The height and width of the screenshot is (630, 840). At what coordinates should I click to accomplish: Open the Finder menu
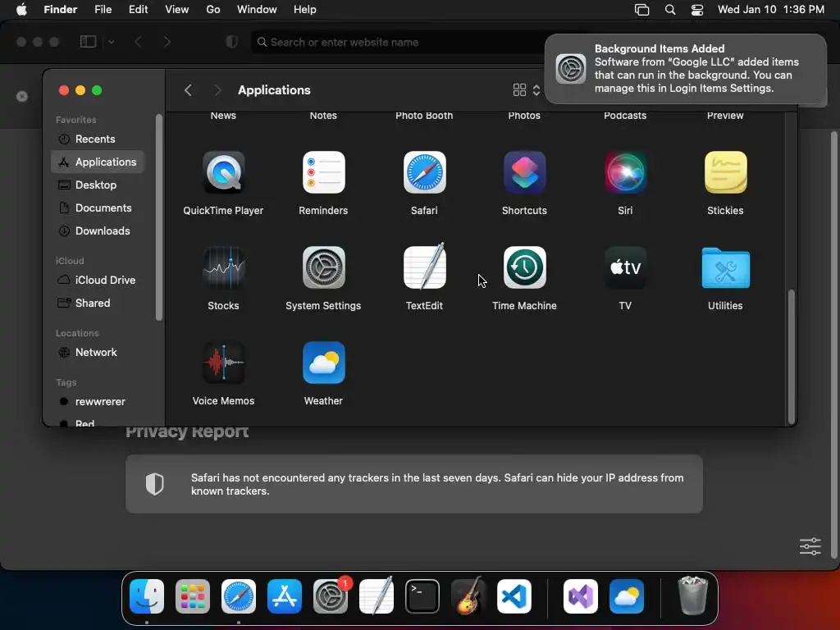pyautogui.click(x=61, y=10)
